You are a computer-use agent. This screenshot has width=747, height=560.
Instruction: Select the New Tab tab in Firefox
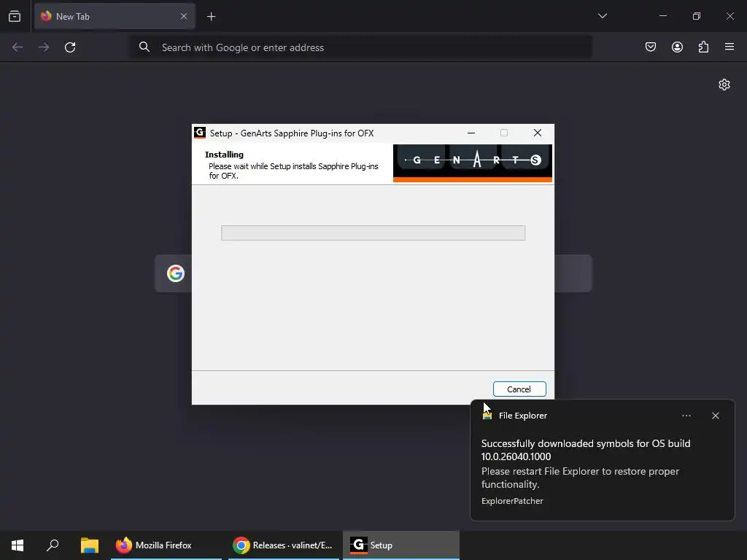[x=115, y=16]
